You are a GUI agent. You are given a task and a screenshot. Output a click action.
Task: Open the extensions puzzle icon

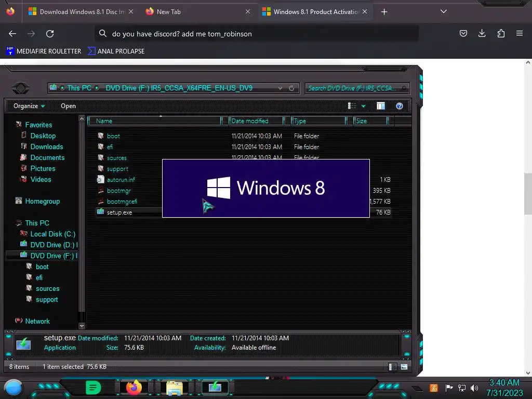pos(501,33)
